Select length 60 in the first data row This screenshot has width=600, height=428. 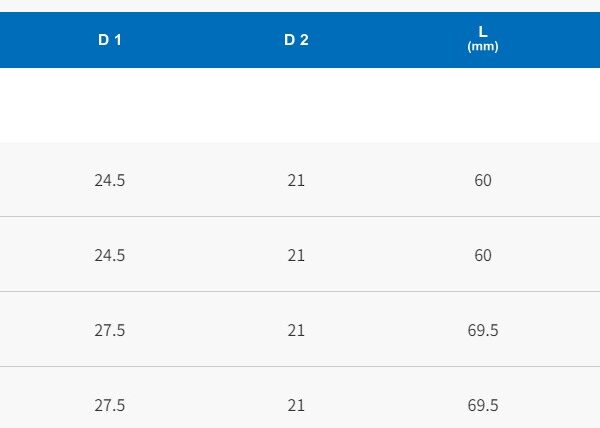[483, 180]
